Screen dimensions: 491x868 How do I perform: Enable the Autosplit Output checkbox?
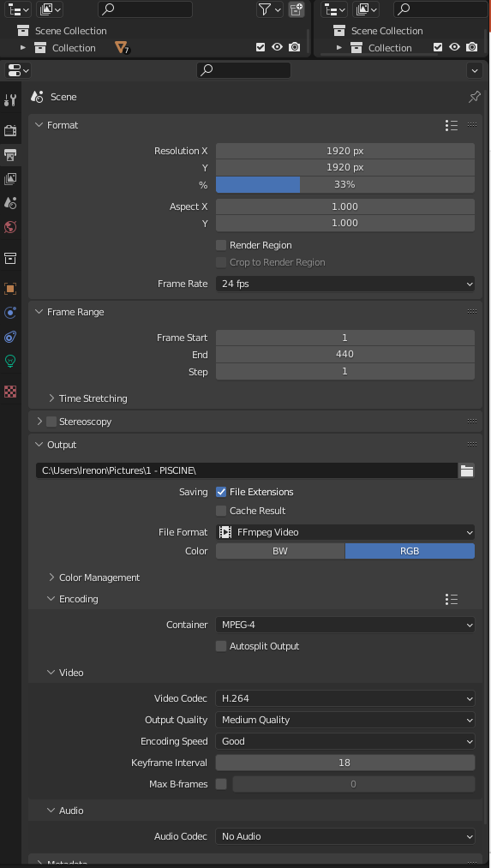point(221,647)
